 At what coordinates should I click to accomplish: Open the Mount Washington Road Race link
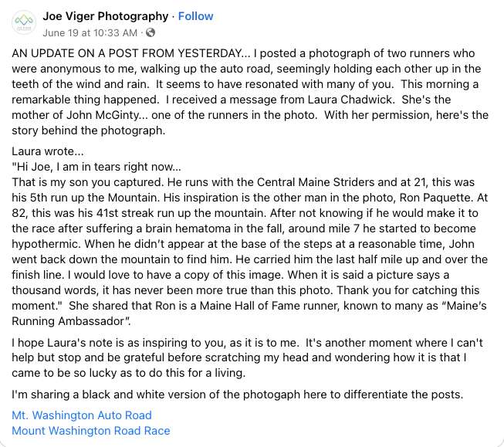click(91, 431)
